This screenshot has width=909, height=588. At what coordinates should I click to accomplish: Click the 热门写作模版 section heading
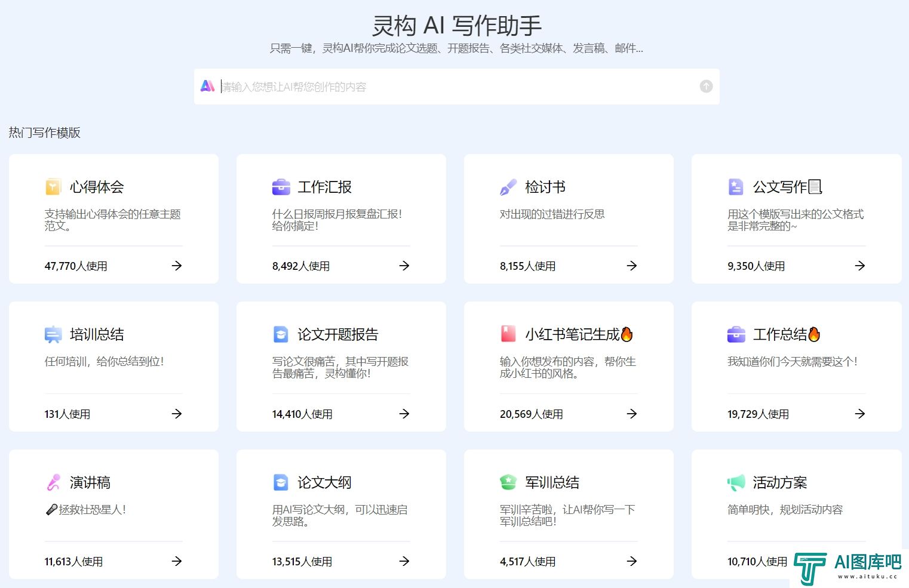coord(45,133)
